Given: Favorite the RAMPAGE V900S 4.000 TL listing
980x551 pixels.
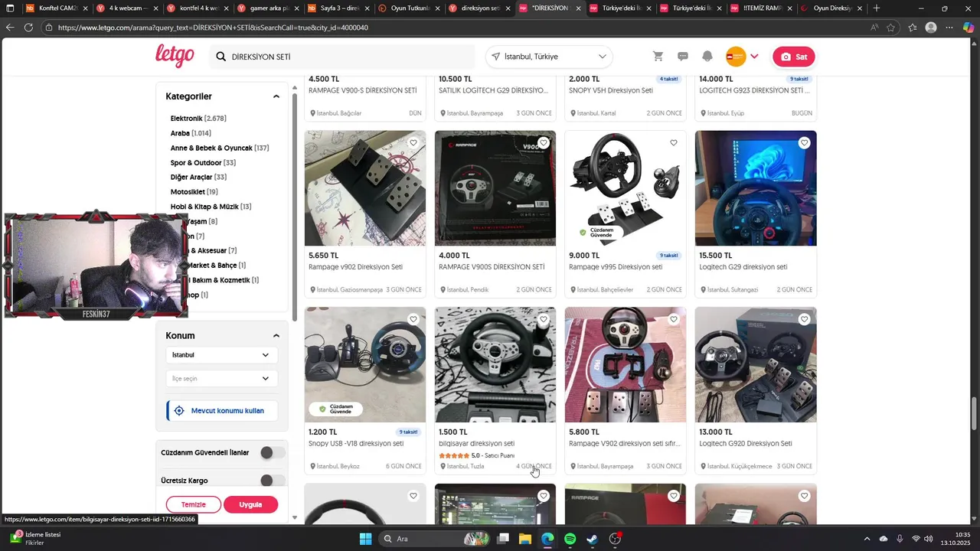Looking at the screenshot, I should tap(544, 143).
